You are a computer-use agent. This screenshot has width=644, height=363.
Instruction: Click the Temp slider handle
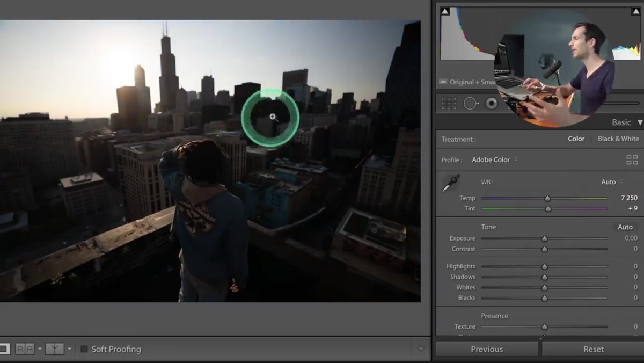point(547,198)
